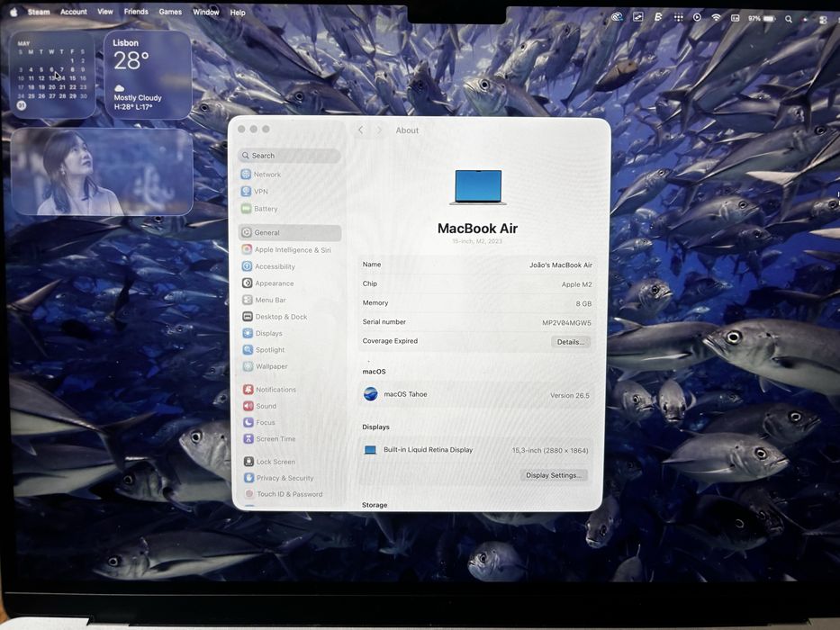Click the May calendar widget

click(52, 74)
